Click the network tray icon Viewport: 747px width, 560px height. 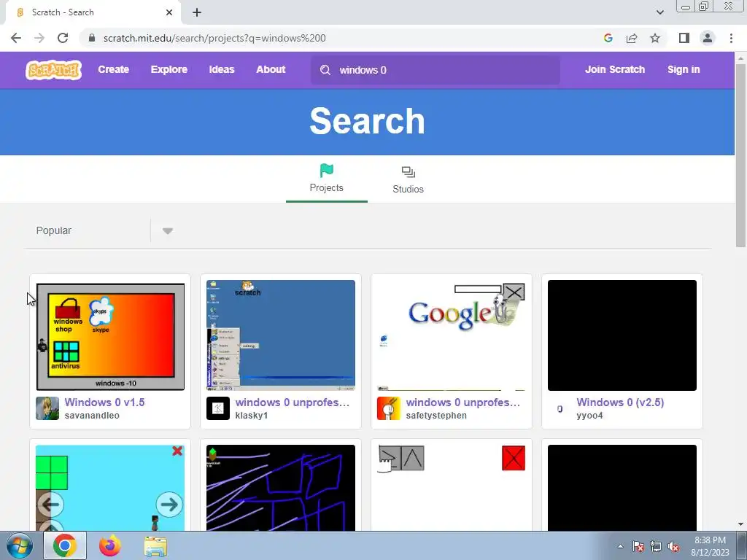(656, 546)
